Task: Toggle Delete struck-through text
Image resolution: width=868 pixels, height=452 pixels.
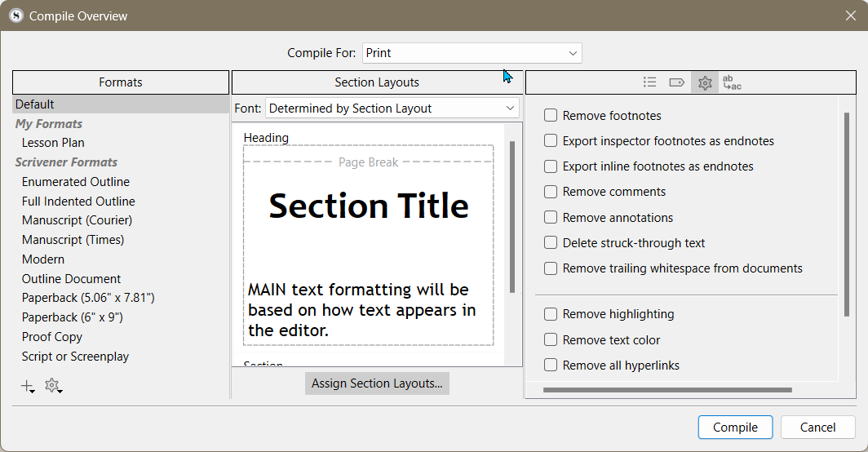Action: click(550, 242)
